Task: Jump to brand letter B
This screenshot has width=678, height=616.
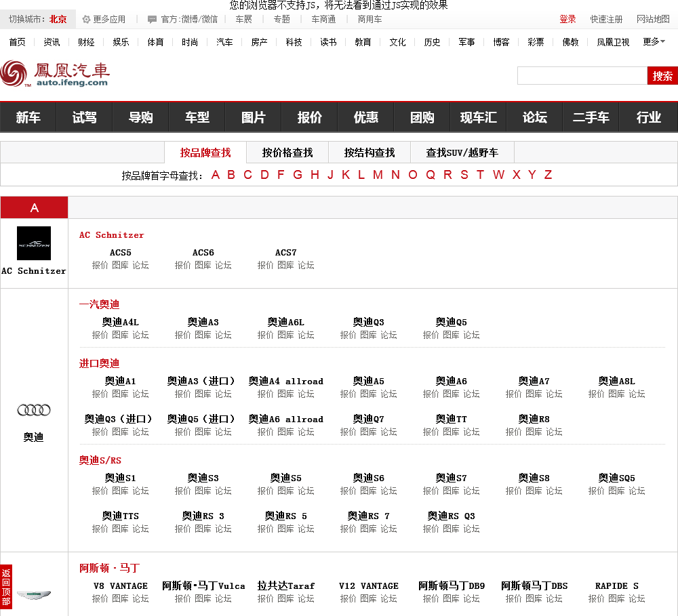Action: (231, 175)
